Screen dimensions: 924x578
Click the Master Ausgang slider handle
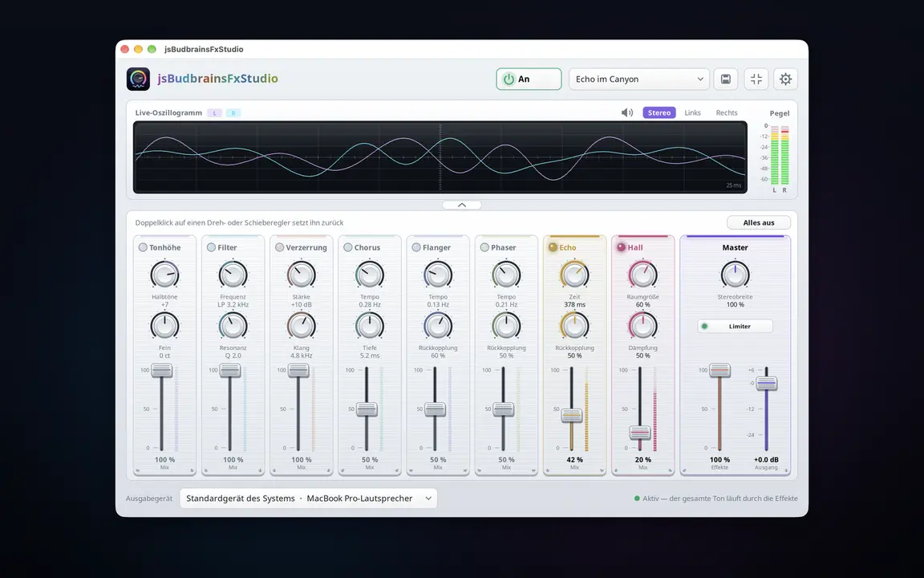pyautogui.click(x=767, y=384)
